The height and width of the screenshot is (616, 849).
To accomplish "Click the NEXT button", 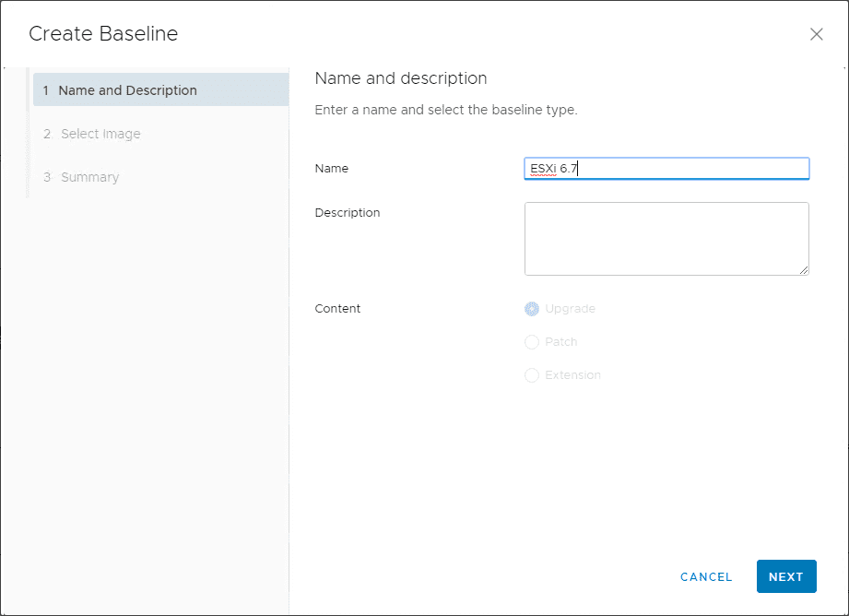I will pyautogui.click(x=785, y=576).
